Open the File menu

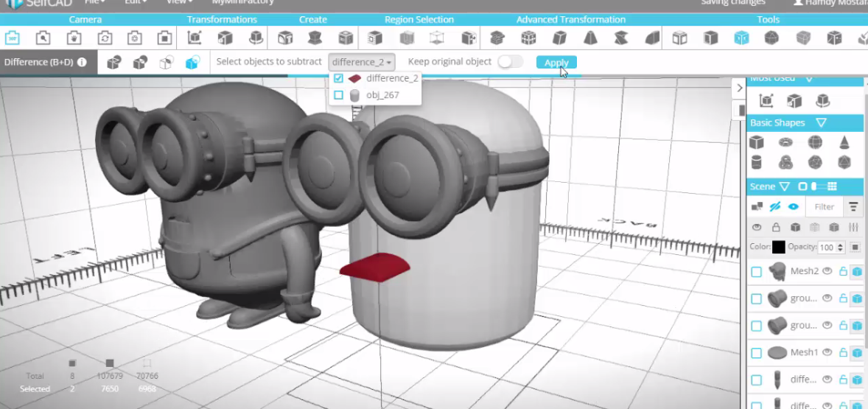coord(94,2)
